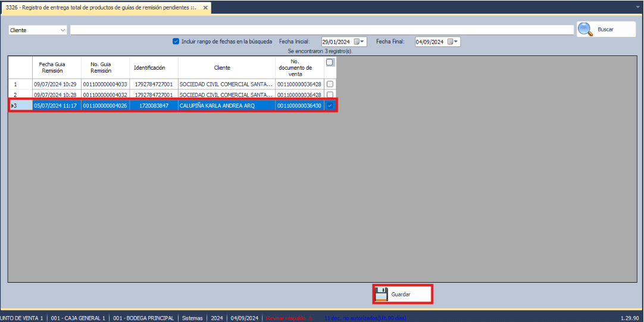Click the Buscar magnifying glass icon

(x=586, y=29)
